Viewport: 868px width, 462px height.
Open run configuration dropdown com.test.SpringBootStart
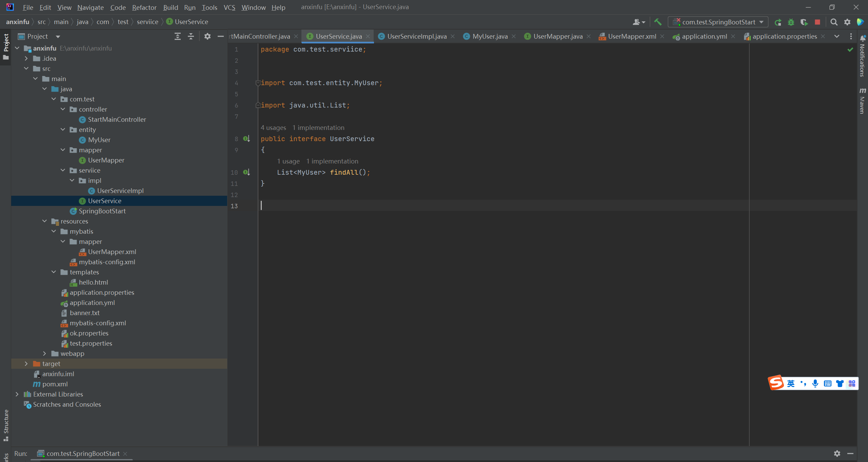click(718, 22)
